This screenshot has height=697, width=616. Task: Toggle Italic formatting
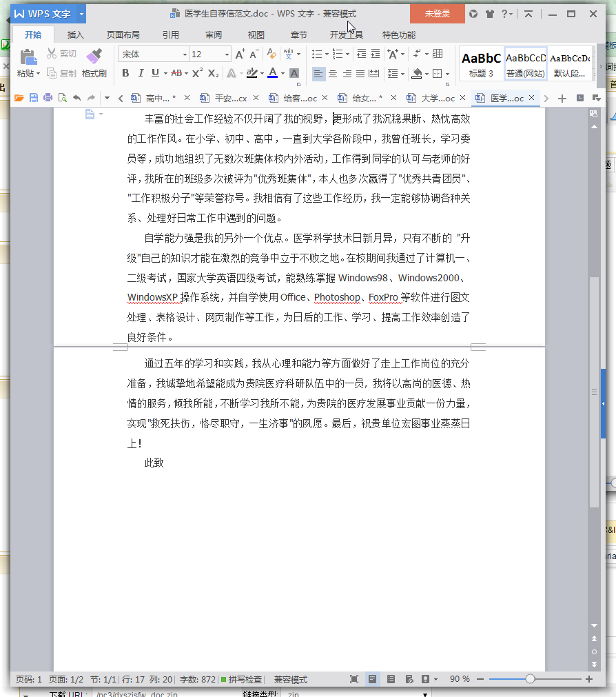(x=141, y=73)
